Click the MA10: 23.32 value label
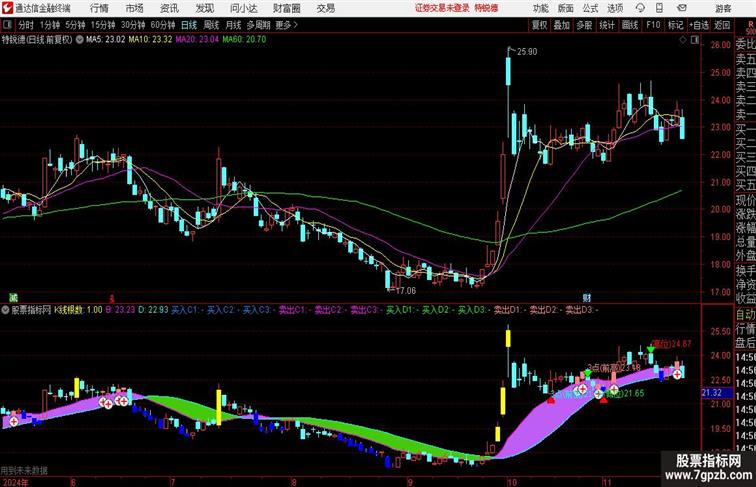The width and height of the screenshot is (756, 487). (x=150, y=40)
